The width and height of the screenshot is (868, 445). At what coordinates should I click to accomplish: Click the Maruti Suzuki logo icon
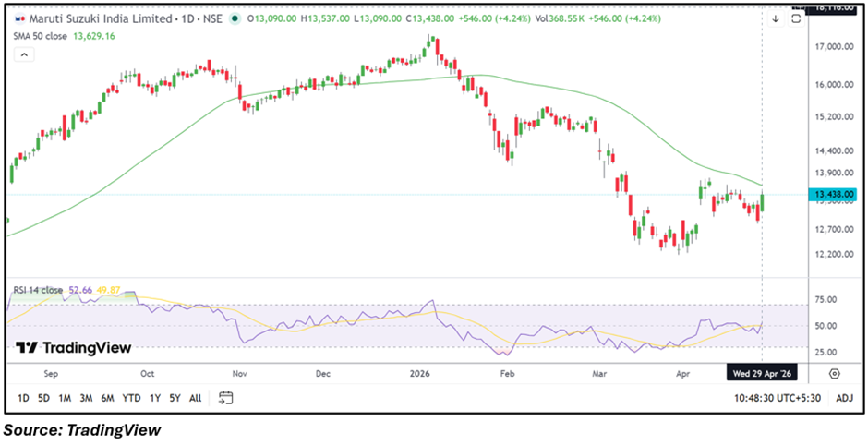click(18, 17)
